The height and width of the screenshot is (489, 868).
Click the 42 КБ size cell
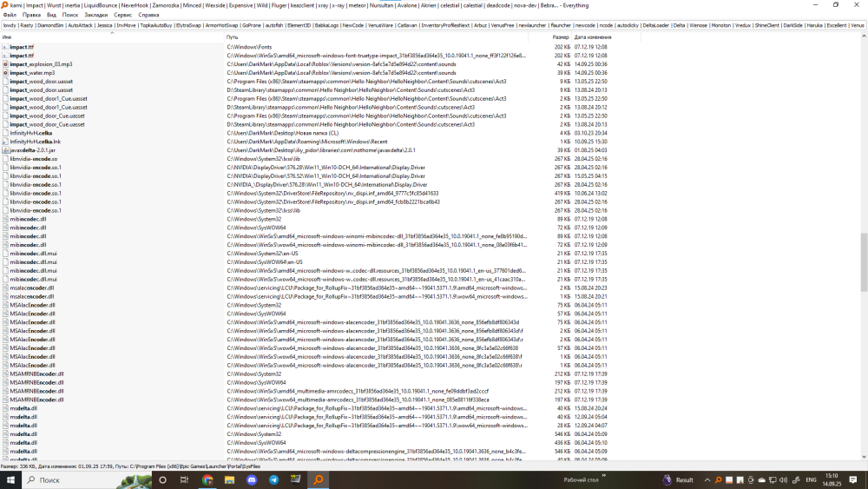tap(563, 64)
